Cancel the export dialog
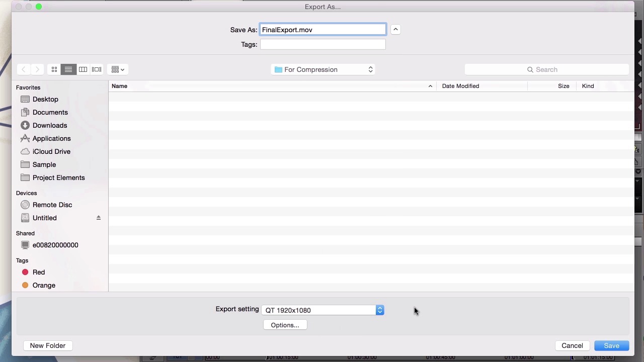The height and width of the screenshot is (362, 644). click(572, 345)
